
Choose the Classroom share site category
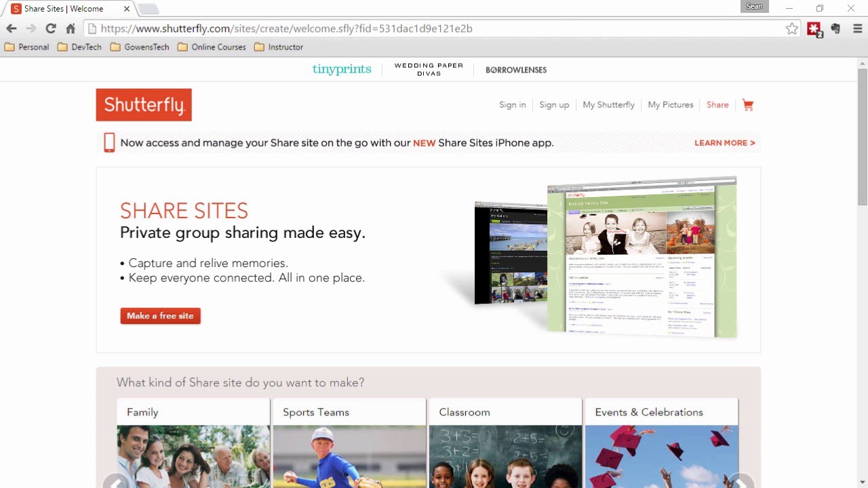(x=505, y=443)
